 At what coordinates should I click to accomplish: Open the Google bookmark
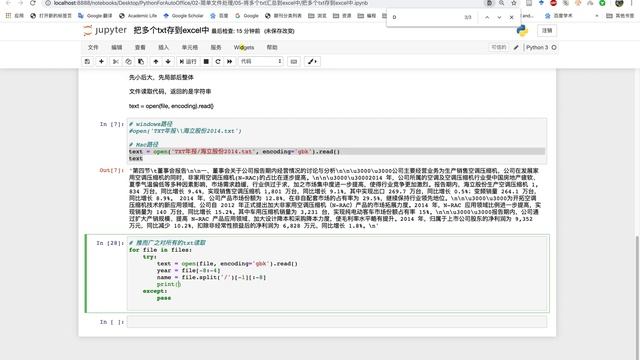(x=247, y=16)
